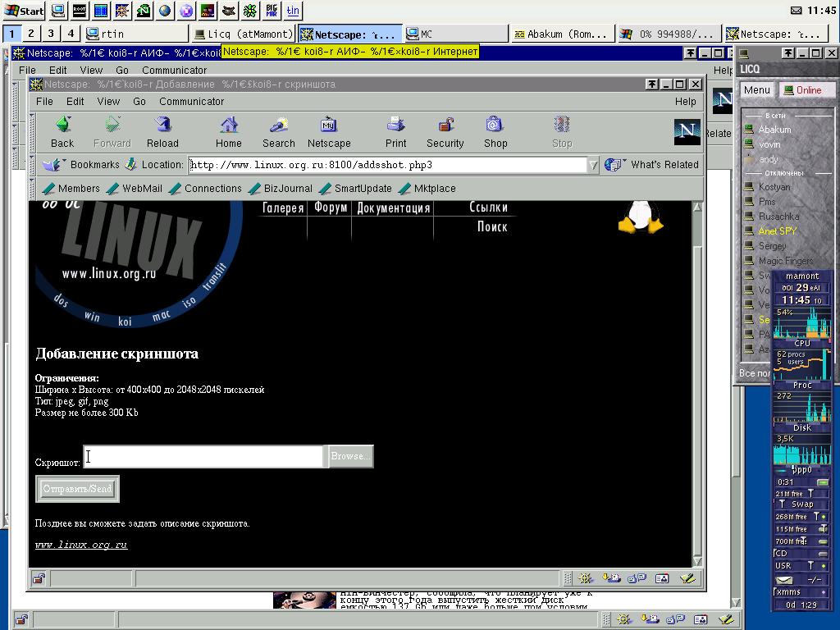This screenshot has height=630, width=840.
Task: Open the BizJournal toolbar bookmark
Action: tap(281, 189)
